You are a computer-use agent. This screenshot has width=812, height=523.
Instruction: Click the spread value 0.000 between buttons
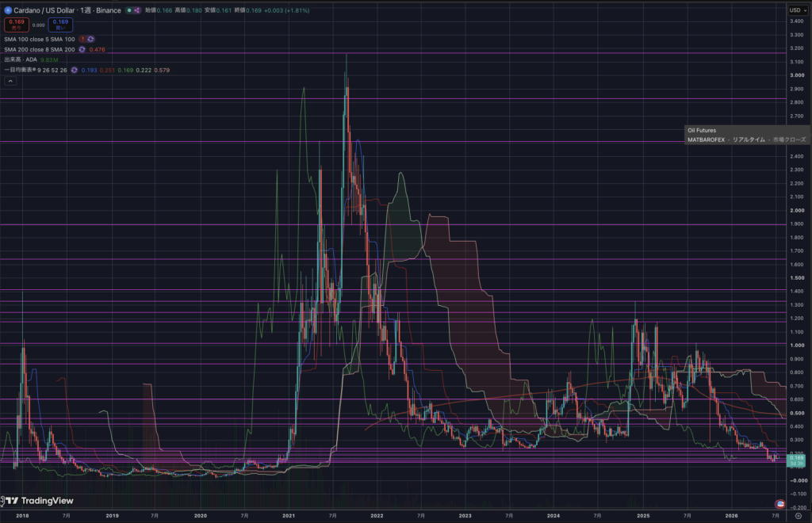38,25
